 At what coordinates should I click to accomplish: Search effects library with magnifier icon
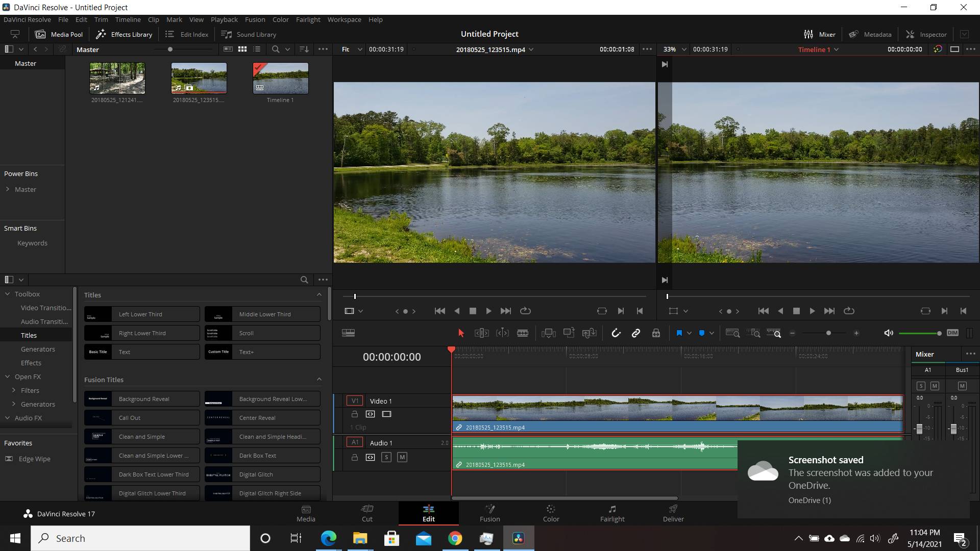click(304, 280)
